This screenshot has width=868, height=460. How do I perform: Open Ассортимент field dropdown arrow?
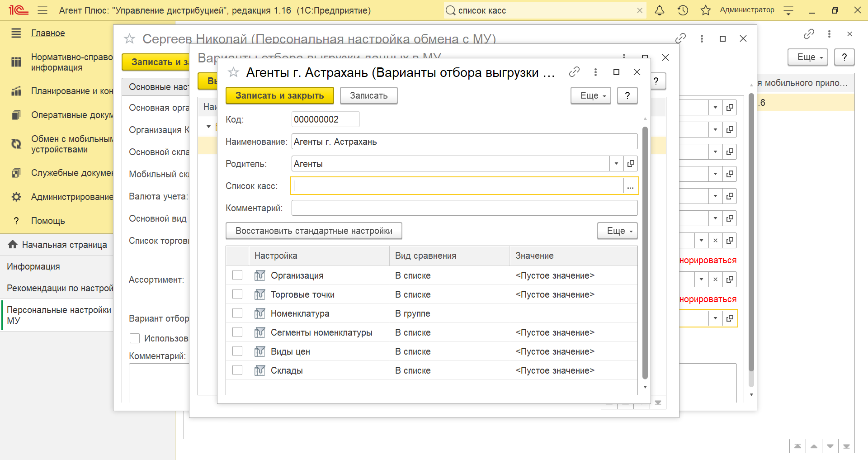[x=701, y=279]
